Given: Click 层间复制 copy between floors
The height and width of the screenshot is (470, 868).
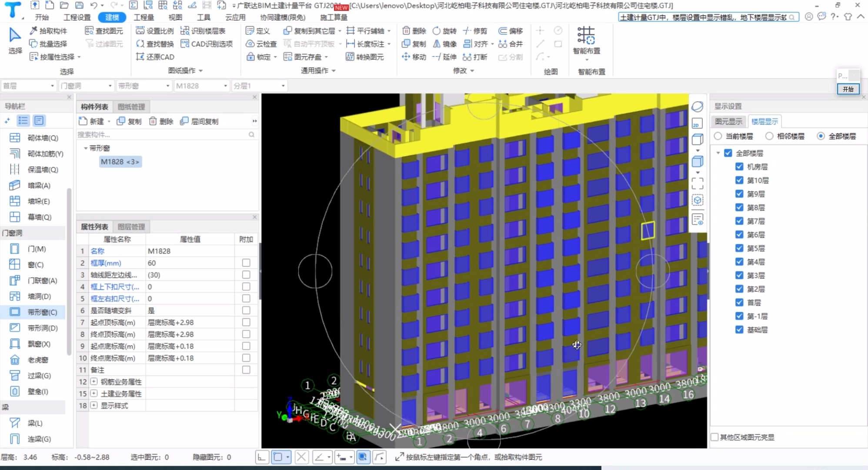Looking at the screenshot, I should (x=199, y=121).
